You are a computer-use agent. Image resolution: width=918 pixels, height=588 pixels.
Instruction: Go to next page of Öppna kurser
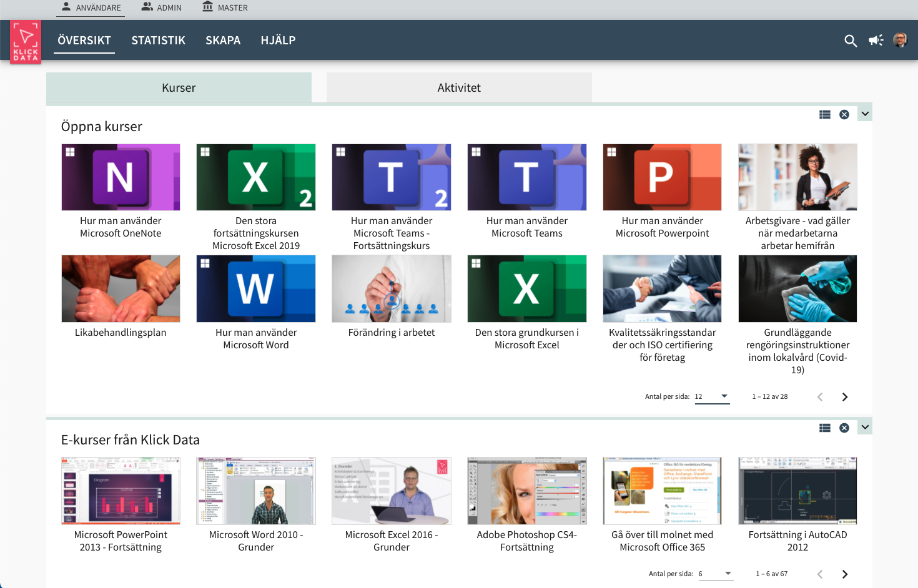pos(844,396)
